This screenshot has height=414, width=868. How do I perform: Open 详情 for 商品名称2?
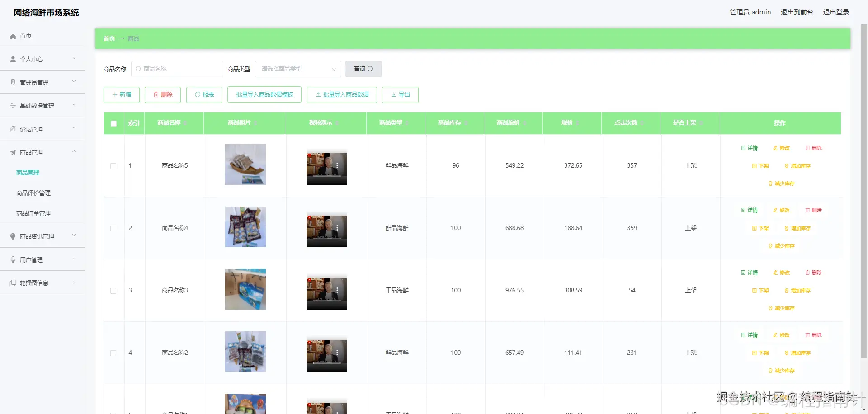pos(750,335)
